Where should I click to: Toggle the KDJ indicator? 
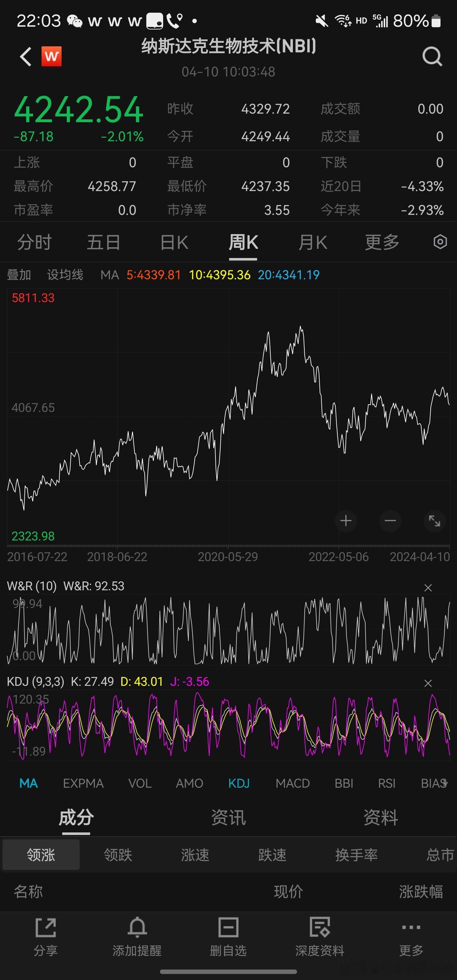point(239,783)
